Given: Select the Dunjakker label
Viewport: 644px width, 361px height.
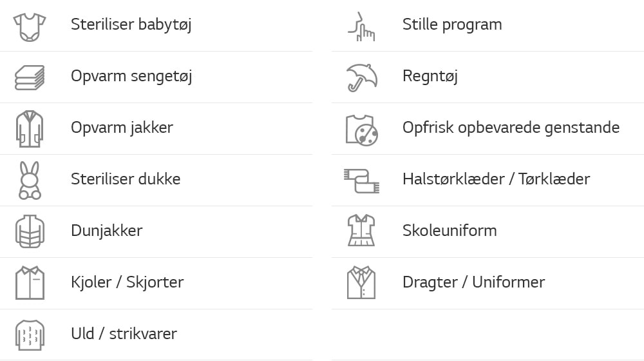Looking at the screenshot, I should click(x=106, y=231).
